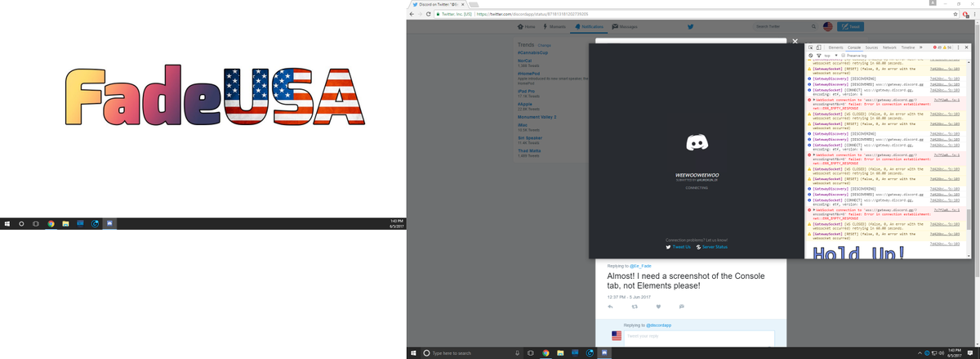Open the NorCal trend
980x359 pixels.
(x=526, y=61)
